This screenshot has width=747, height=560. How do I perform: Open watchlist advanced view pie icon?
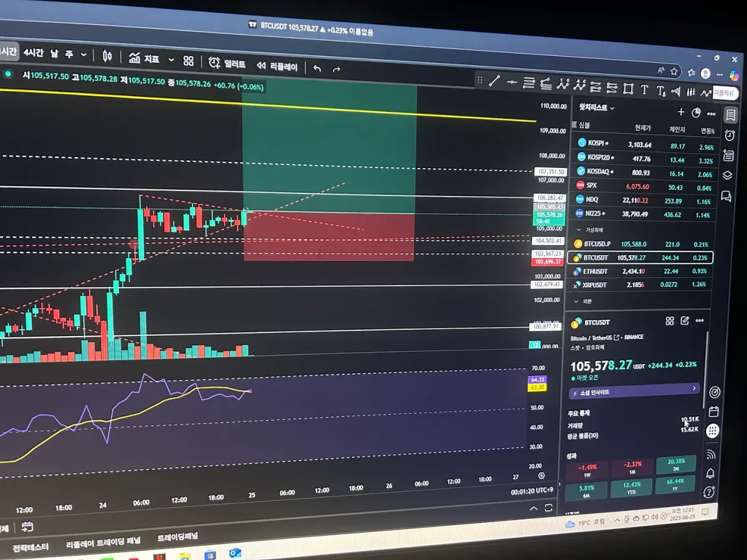[696, 113]
